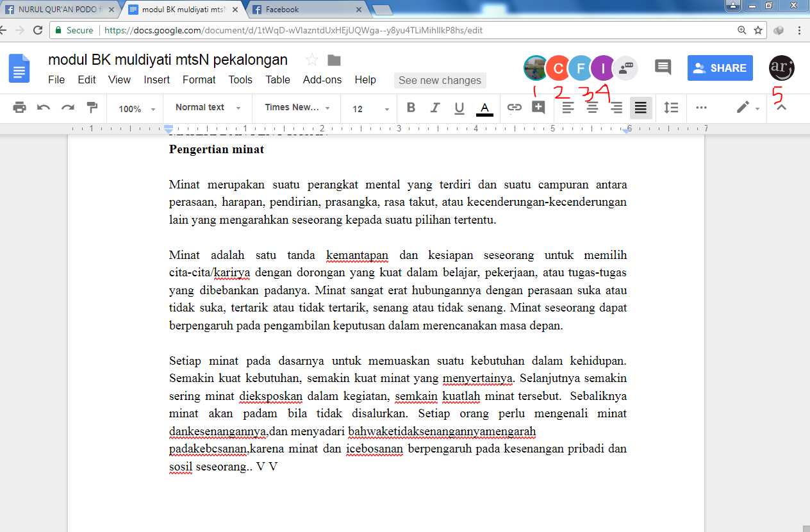This screenshot has width=810, height=532.
Task: Switch to the Facebook browser tab
Action: point(308,10)
